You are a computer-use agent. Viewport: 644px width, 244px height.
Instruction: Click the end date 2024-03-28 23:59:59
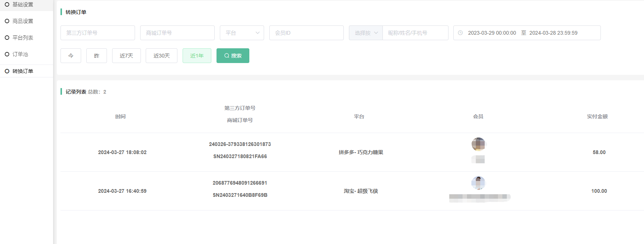coord(553,33)
